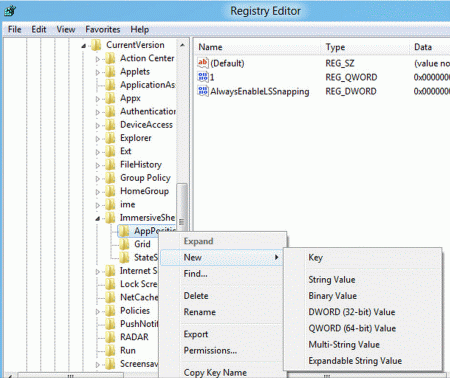The width and height of the screenshot is (450, 378).
Task: Click the tree scrollbar up arrow
Action: (182, 45)
